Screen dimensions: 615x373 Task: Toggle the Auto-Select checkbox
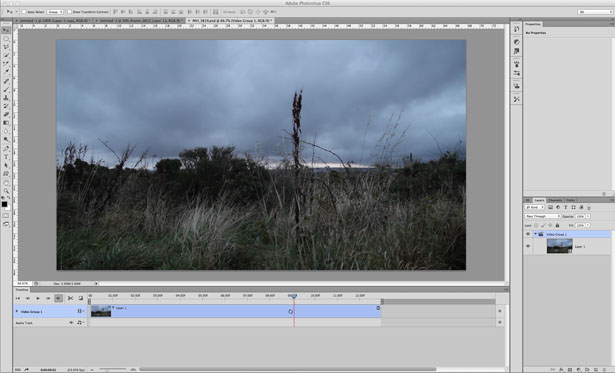tap(24, 12)
